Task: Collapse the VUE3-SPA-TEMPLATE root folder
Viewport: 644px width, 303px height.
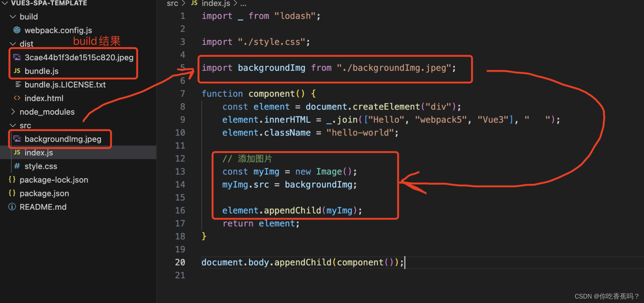Action: coord(5,3)
